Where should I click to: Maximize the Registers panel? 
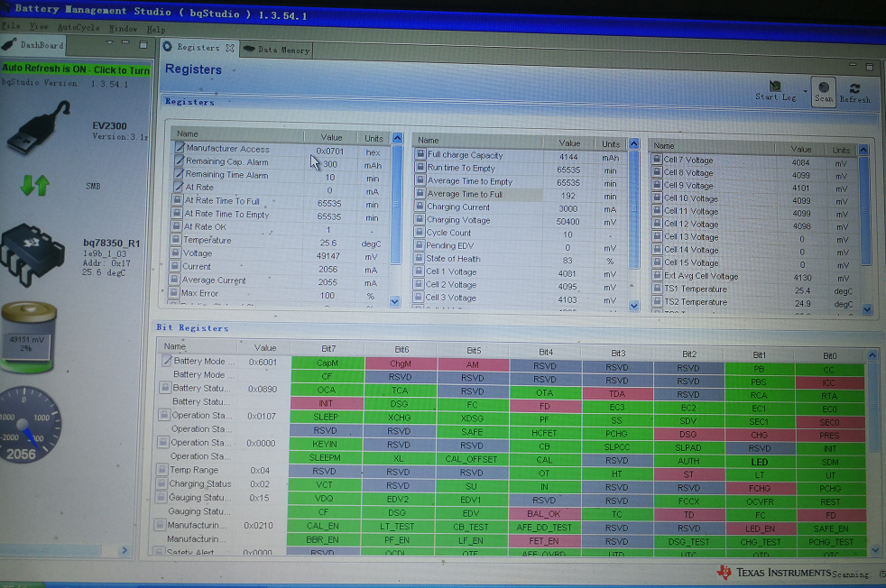click(x=870, y=67)
